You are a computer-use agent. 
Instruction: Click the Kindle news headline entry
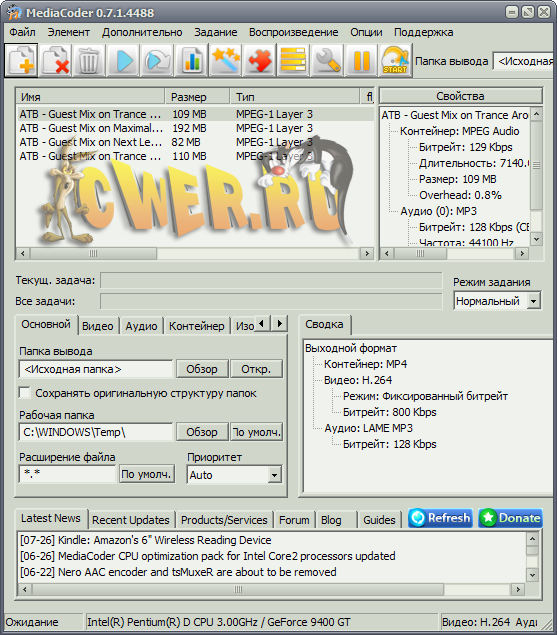pos(146,540)
